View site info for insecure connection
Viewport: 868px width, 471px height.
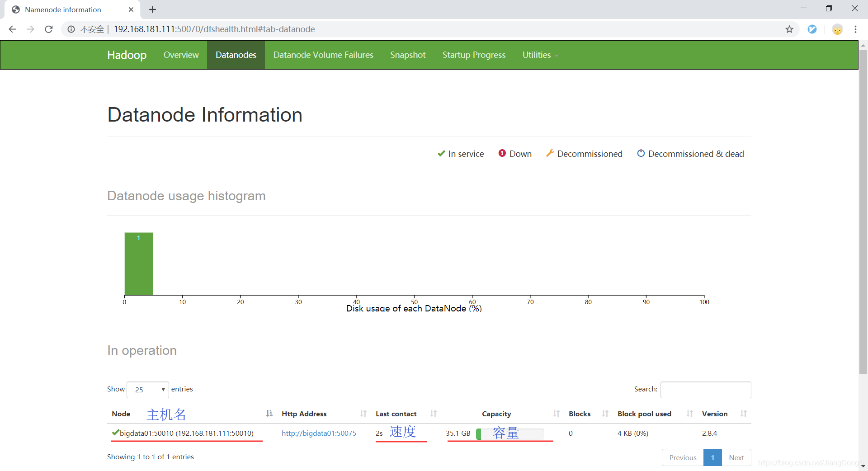(71, 29)
